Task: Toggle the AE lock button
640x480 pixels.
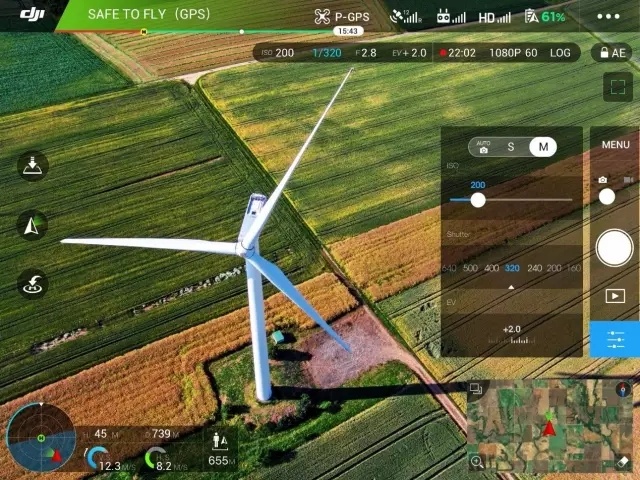Action: (612, 52)
